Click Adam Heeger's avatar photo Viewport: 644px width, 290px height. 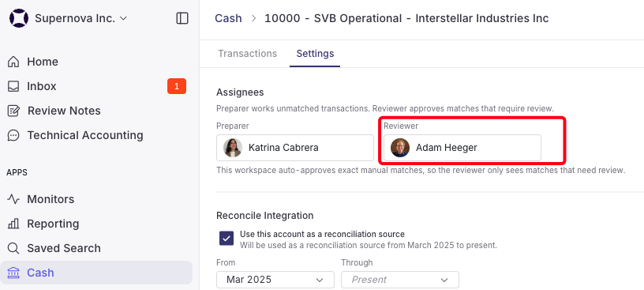(x=400, y=148)
